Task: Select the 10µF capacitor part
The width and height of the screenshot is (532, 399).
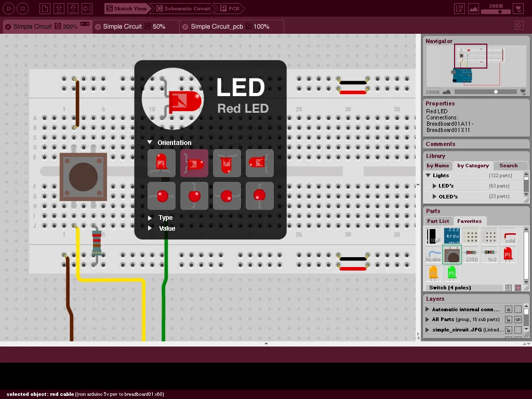Action: 433,236
